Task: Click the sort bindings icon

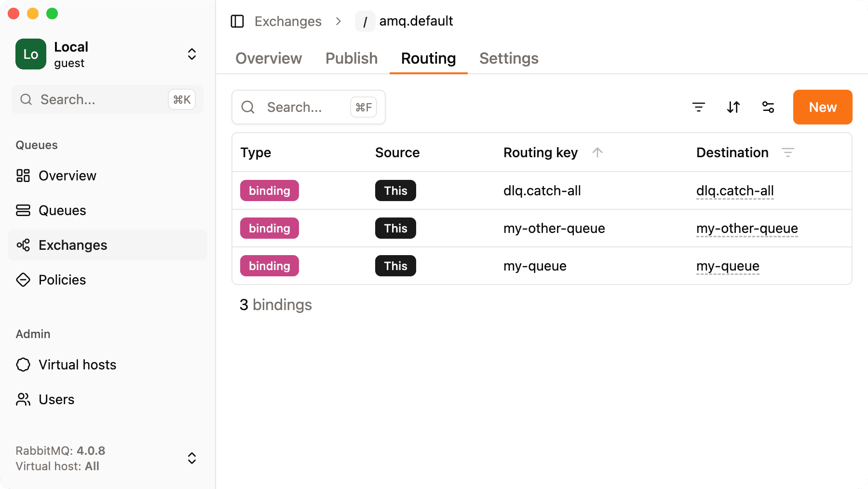Action: tap(733, 107)
